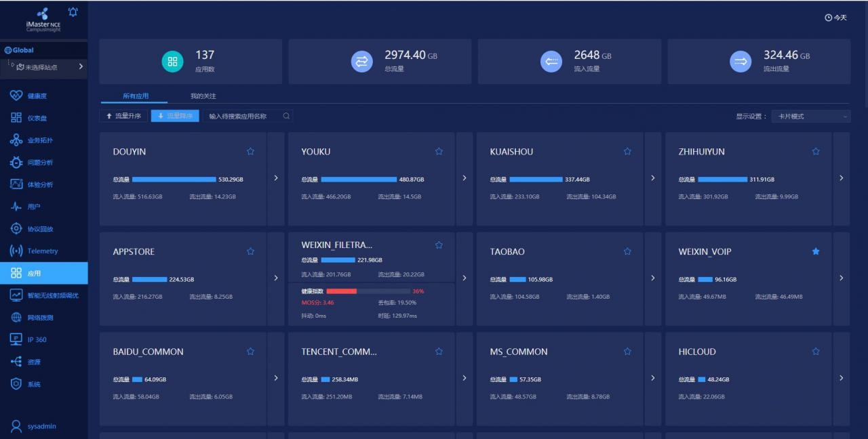Viewport: 868px width, 439px height.
Task: Open the Telemetry sidebar icon
Action: [16, 251]
